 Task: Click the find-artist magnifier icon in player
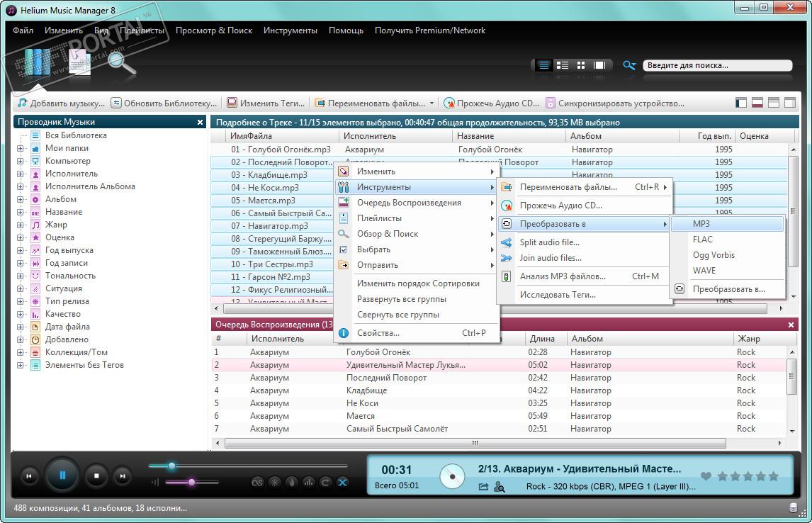click(x=500, y=487)
